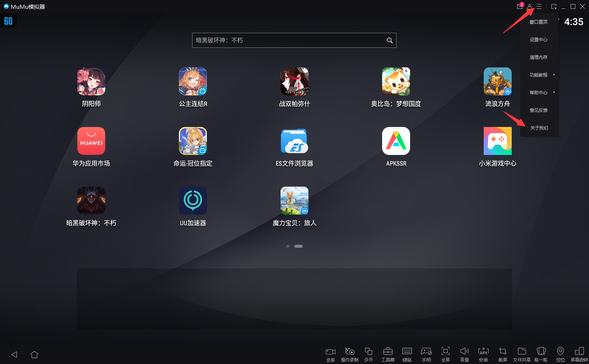Expand the 帮助中心 submenu
The height and width of the screenshot is (364, 589).
click(x=539, y=93)
